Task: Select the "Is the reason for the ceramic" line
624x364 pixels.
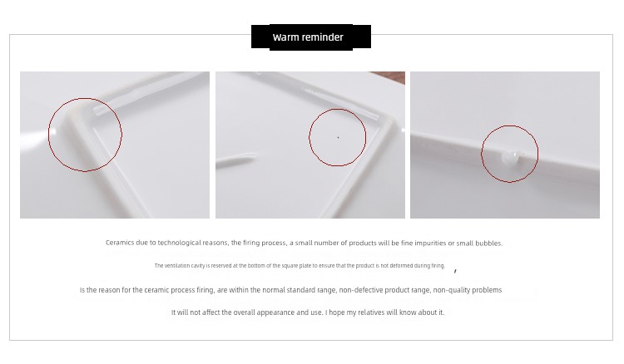Action: [x=290, y=290]
